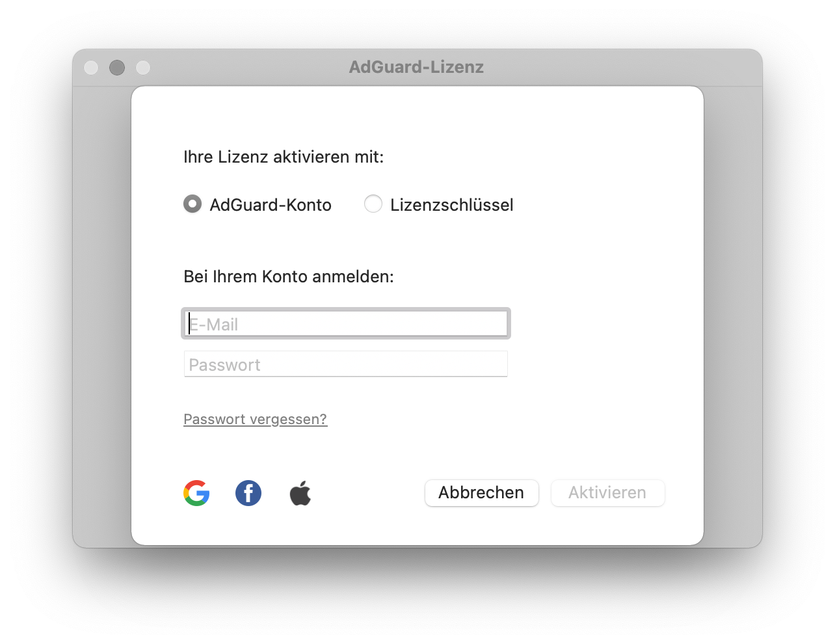Click the AdGuard-Konto label text

point(271,205)
